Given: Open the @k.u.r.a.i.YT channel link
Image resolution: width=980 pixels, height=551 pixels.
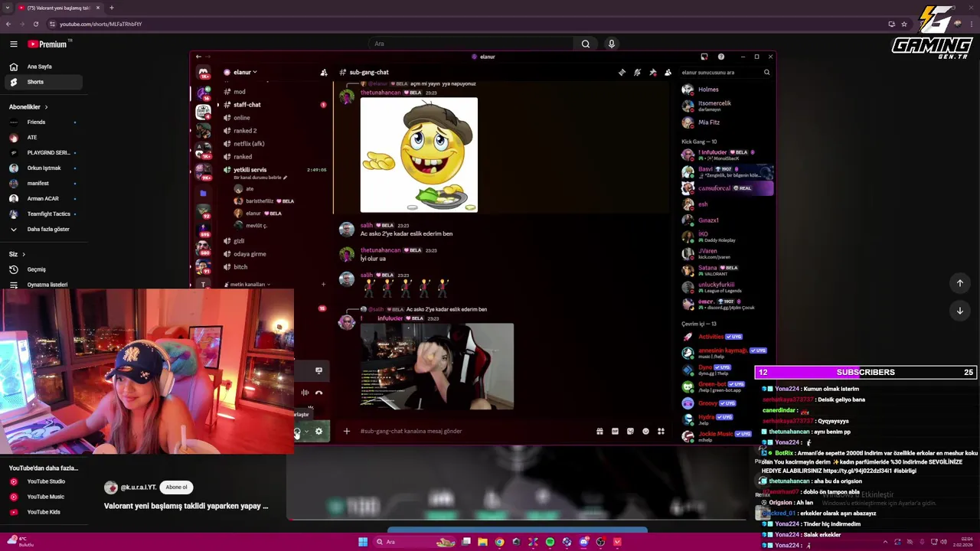Looking at the screenshot, I should click(138, 487).
